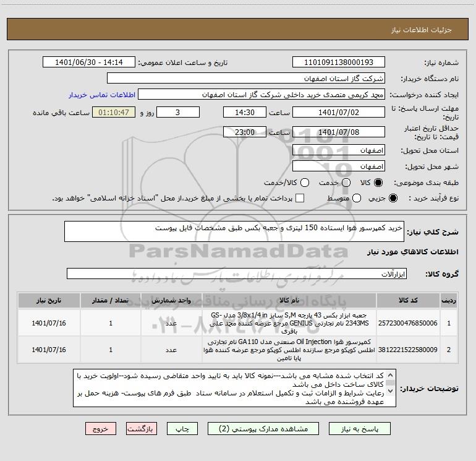Click product code 3812221522580009
This screenshot has height=461, width=476.
tap(408, 350)
